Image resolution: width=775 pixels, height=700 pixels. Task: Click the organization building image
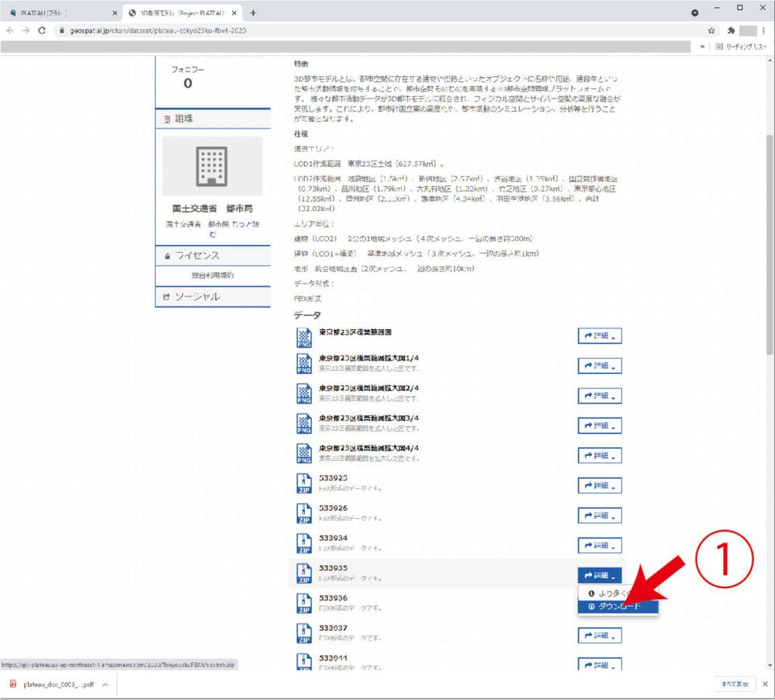213,166
